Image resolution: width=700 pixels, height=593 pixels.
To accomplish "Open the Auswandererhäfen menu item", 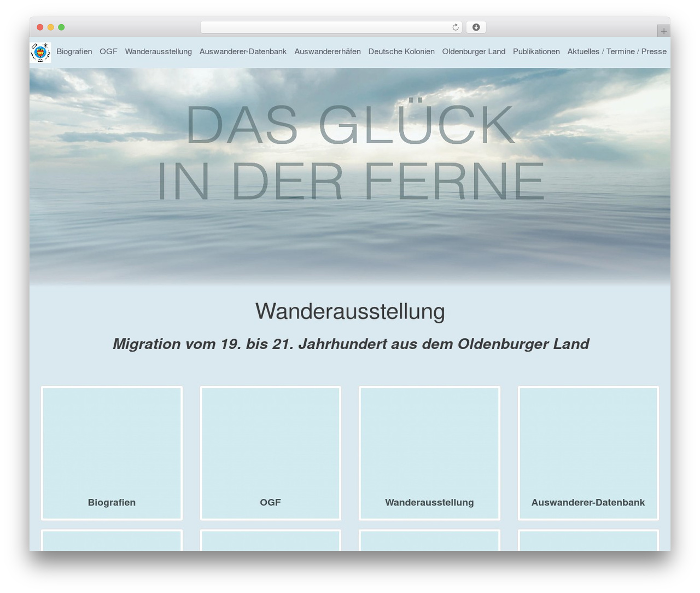I will coord(328,51).
